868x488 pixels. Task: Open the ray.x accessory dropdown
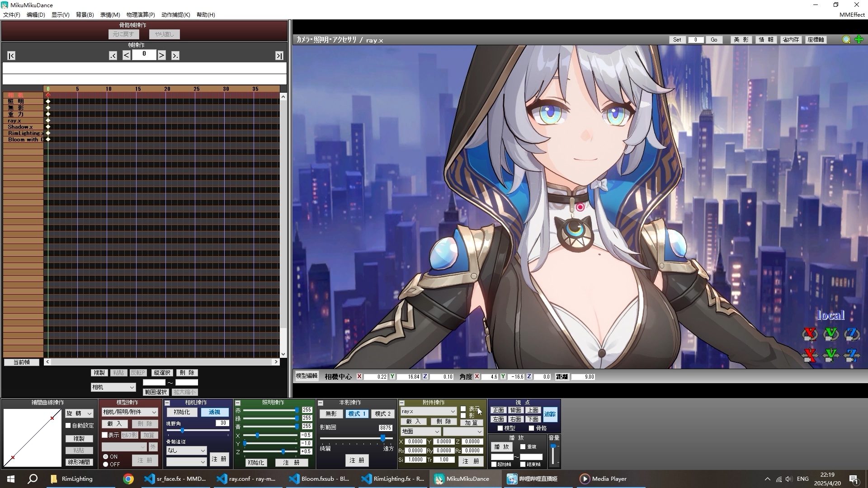428,411
